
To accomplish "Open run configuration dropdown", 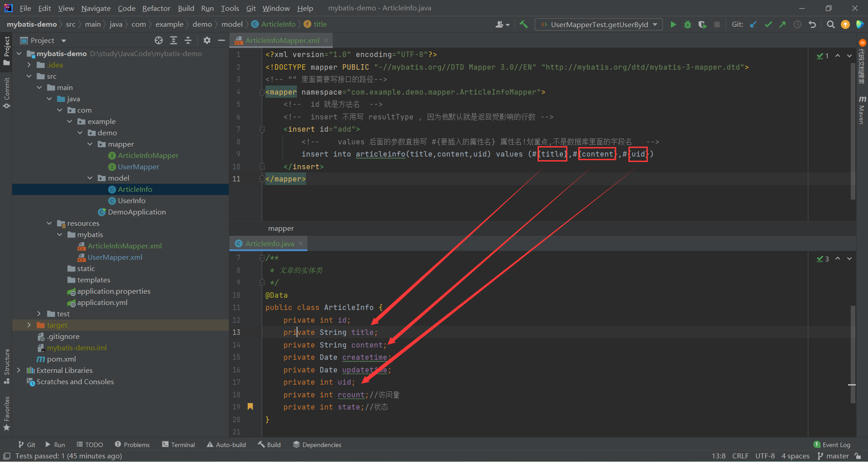I will pyautogui.click(x=599, y=24).
